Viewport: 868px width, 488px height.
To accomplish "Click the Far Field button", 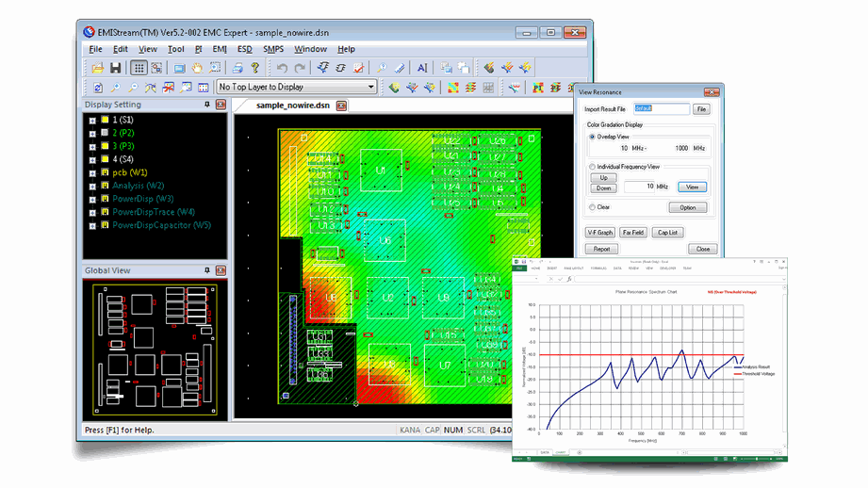I will pos(632,233).
